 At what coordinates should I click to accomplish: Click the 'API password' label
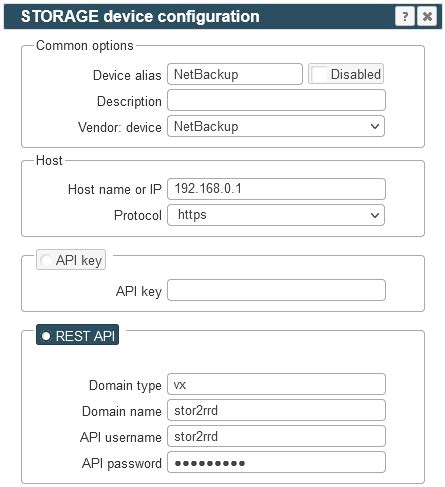click(x=122, y=464)
